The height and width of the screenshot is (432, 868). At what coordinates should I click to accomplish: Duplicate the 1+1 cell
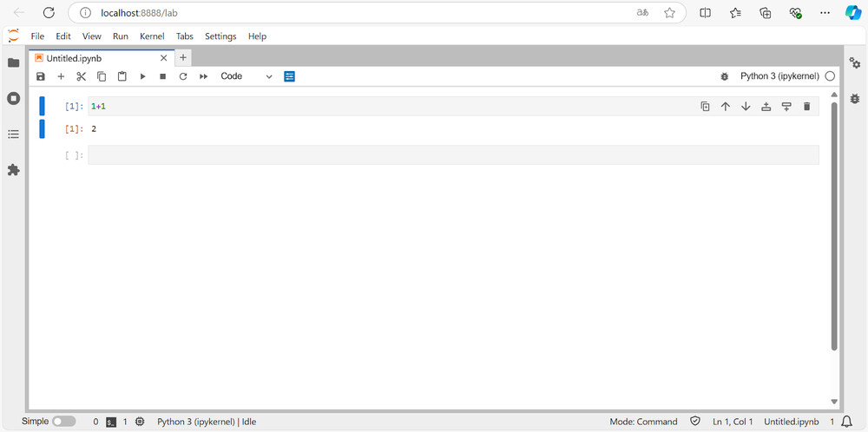pyautogui.click(x=705, y=106)
